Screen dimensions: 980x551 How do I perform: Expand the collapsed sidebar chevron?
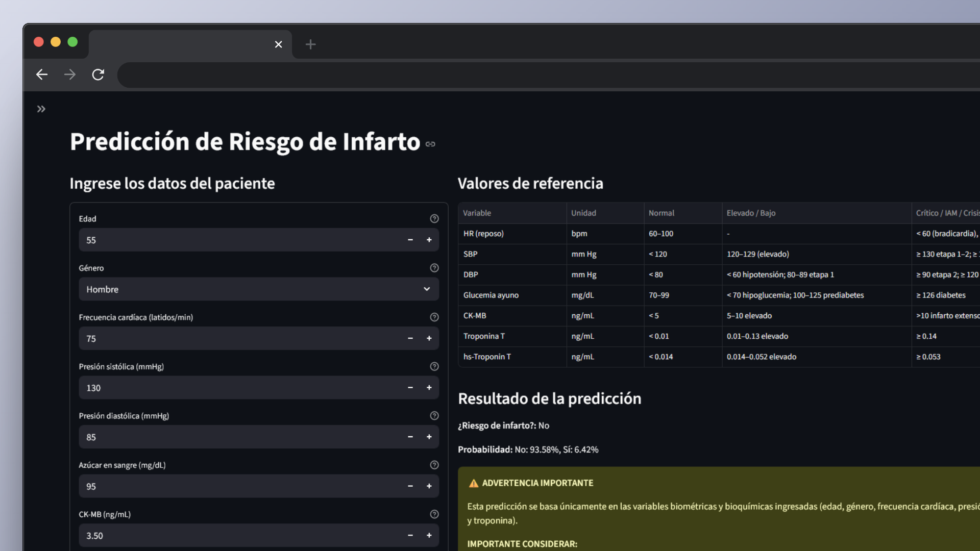click(41, 109)
